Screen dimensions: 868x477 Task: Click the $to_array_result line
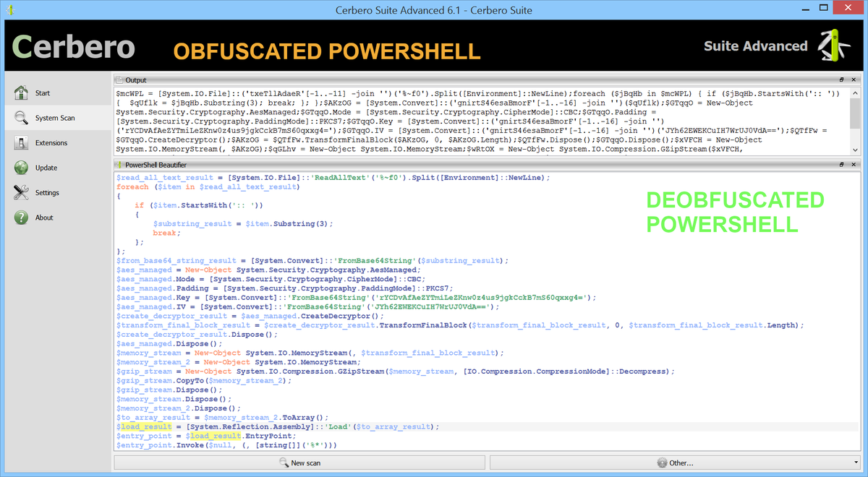pos(222,418)
